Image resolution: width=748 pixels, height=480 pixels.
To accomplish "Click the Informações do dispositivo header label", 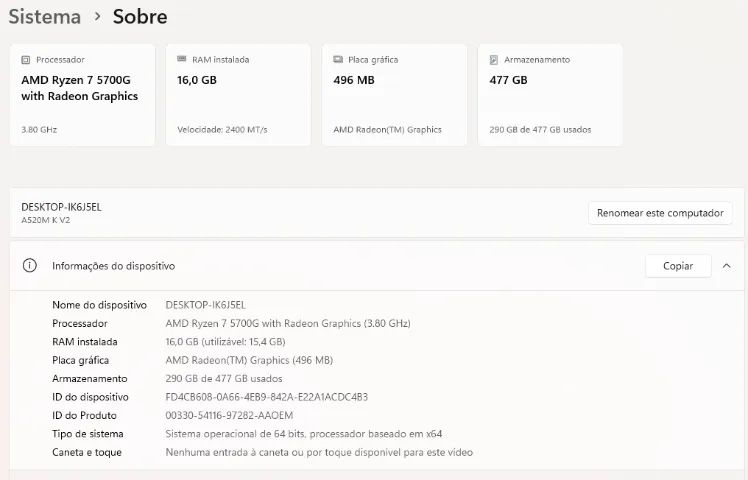I will (114, 266).
